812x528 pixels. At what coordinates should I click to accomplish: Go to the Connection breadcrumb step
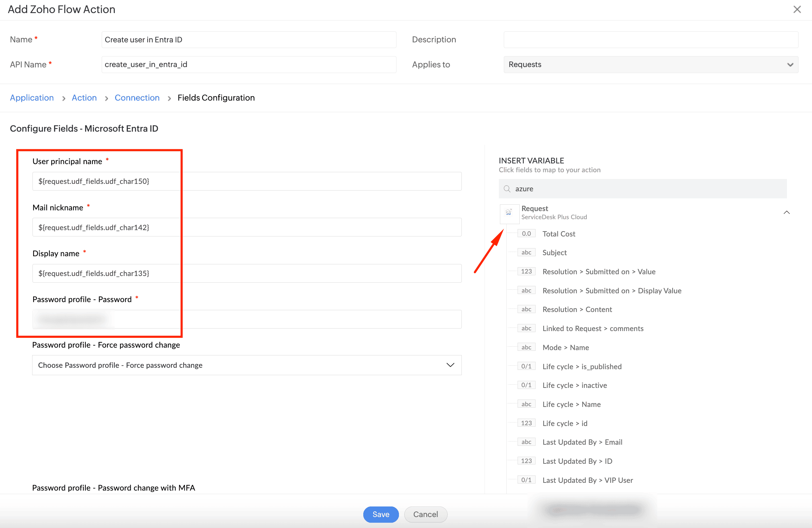[137, 98]
